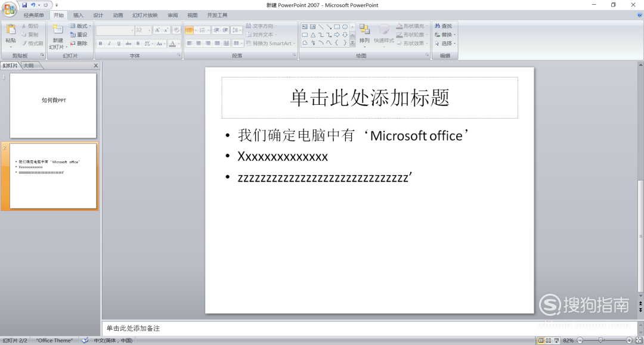Align text left
Screen dimensions: 644x345
pyautogui.click(x=190, y=43)
